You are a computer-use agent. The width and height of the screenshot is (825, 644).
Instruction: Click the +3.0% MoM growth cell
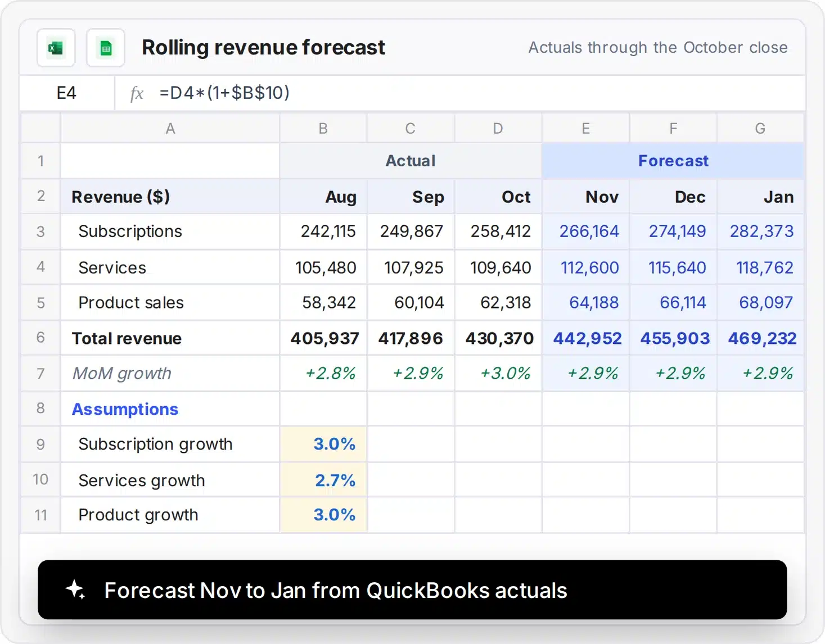coord(498,373)
